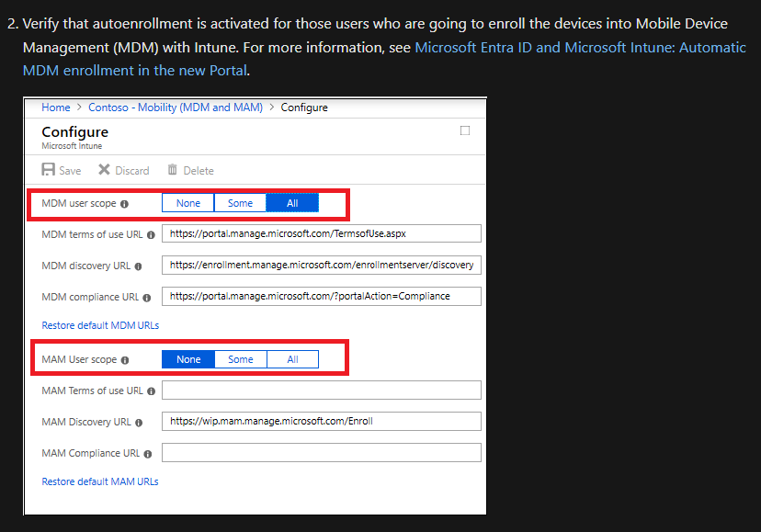Click info icon beside MDM discovery URL

(138, 266)
